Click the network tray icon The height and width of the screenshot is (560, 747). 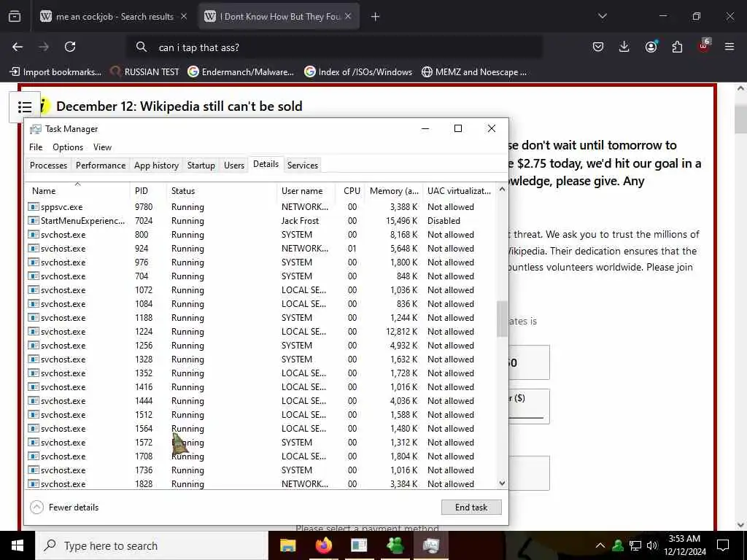click(x=635, y=545)
